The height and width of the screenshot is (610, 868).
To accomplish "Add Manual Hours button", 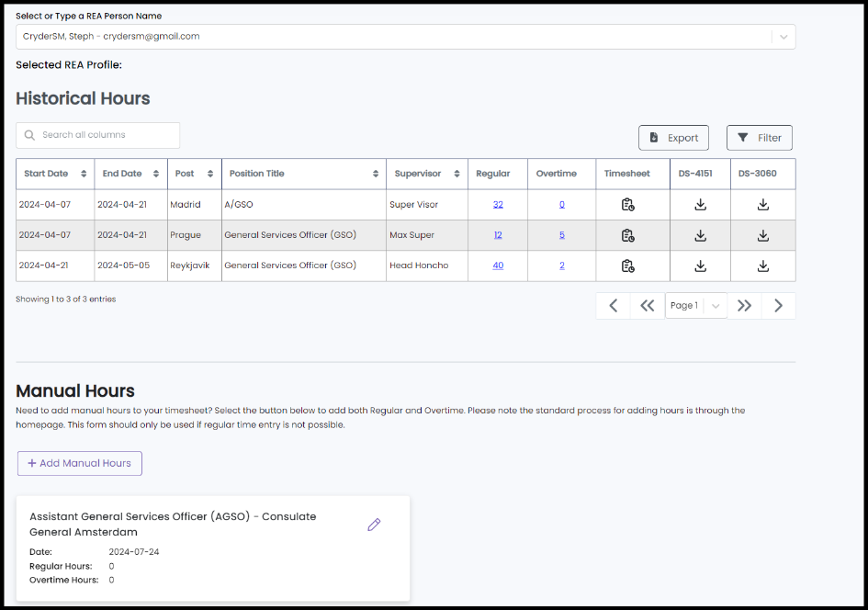I will (x=80, y=463).
